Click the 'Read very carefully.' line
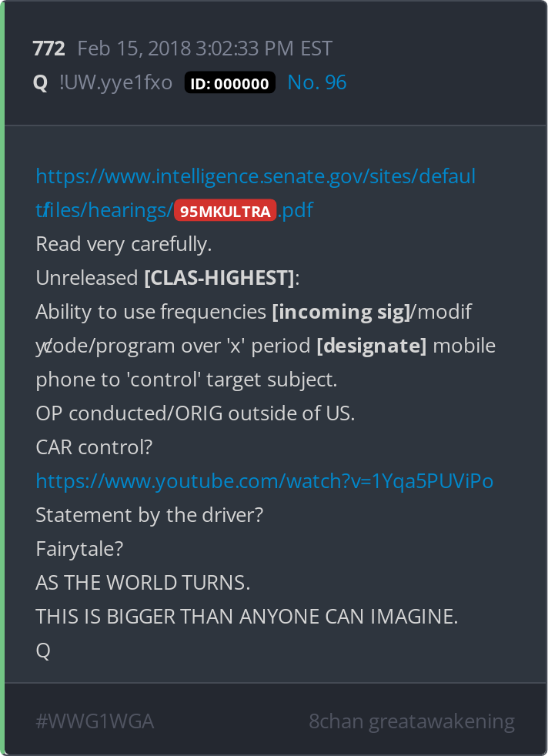Screen dimensions: 548x756 tap(124, 245)
